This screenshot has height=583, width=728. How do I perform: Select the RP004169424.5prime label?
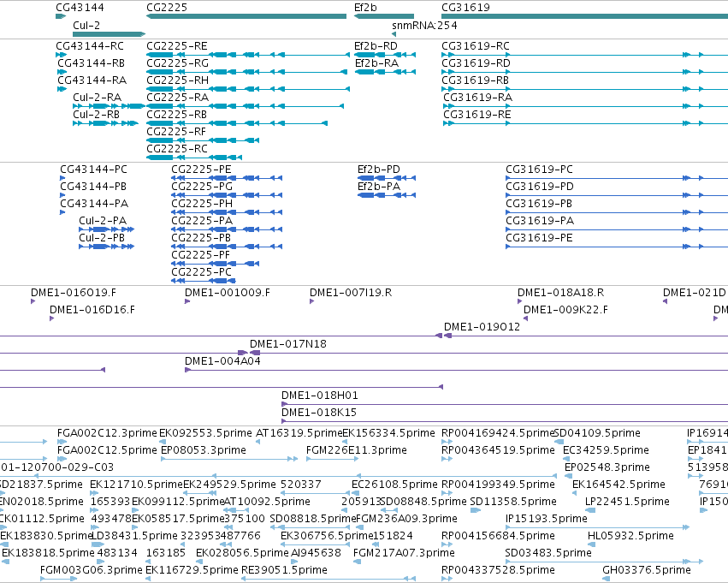coord(498,434)
